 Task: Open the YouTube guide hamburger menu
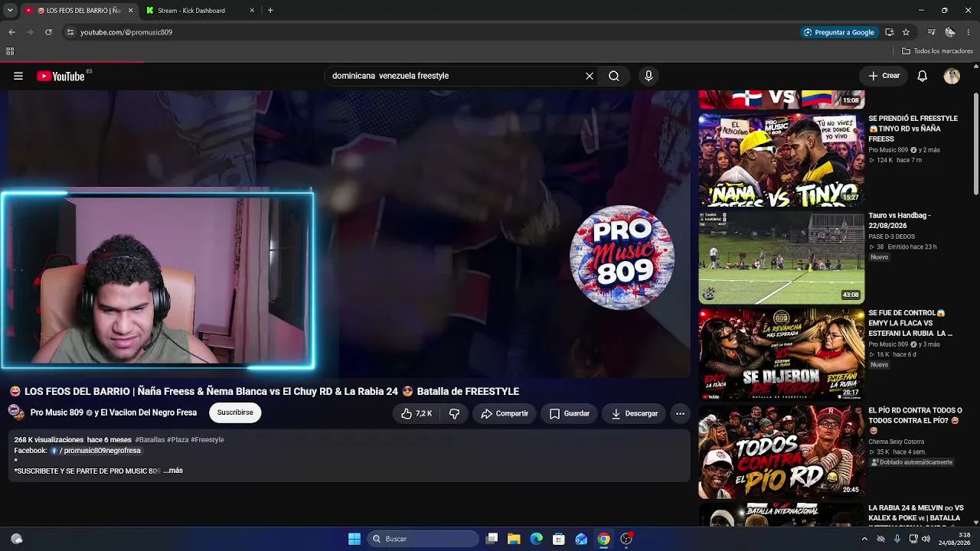(18, 76)
